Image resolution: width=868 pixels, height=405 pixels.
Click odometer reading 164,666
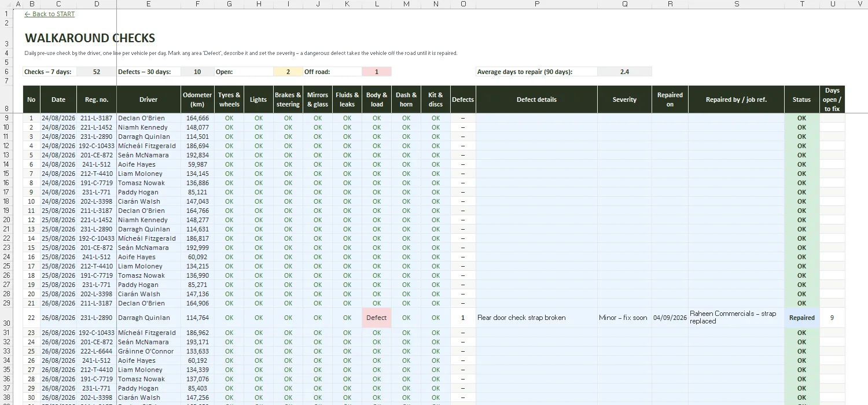[x=197, y=118]
